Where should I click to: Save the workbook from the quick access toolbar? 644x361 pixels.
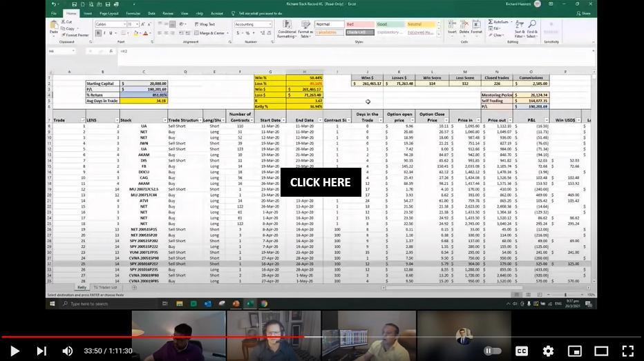point(75,4)
